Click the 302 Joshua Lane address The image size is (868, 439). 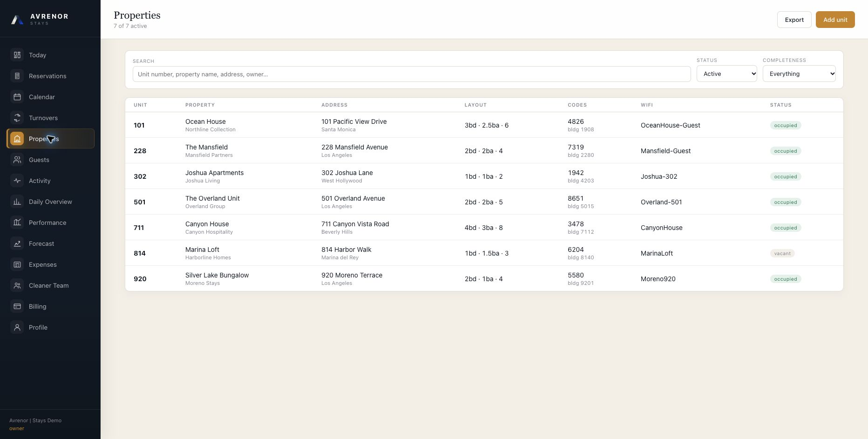347,173
